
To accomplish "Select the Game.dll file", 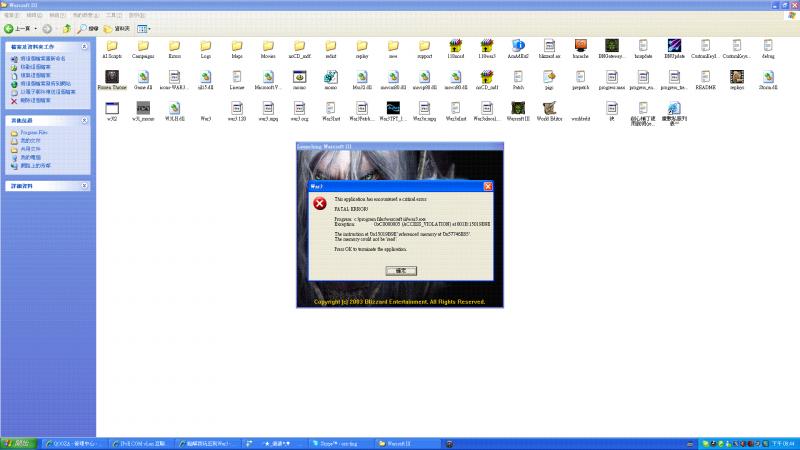I will coord(143,81).
